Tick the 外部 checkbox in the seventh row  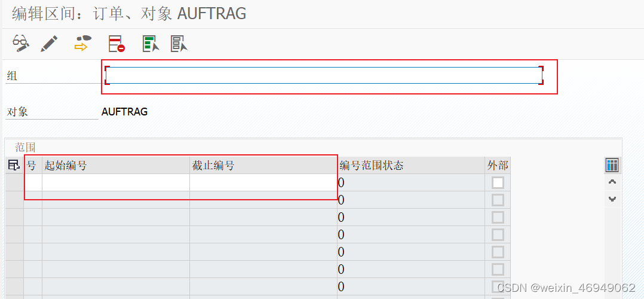click(498, 286)
